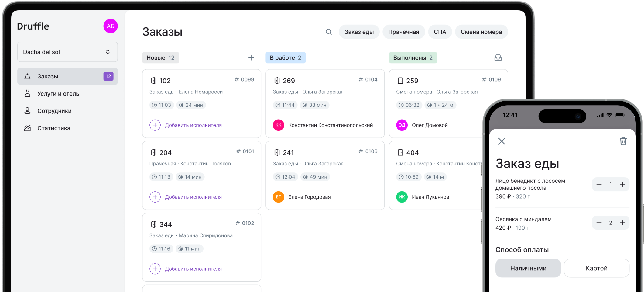Open the archive inbox icon near Выполнены
Screen dimensions: 644x292
(x=498, y=58)
